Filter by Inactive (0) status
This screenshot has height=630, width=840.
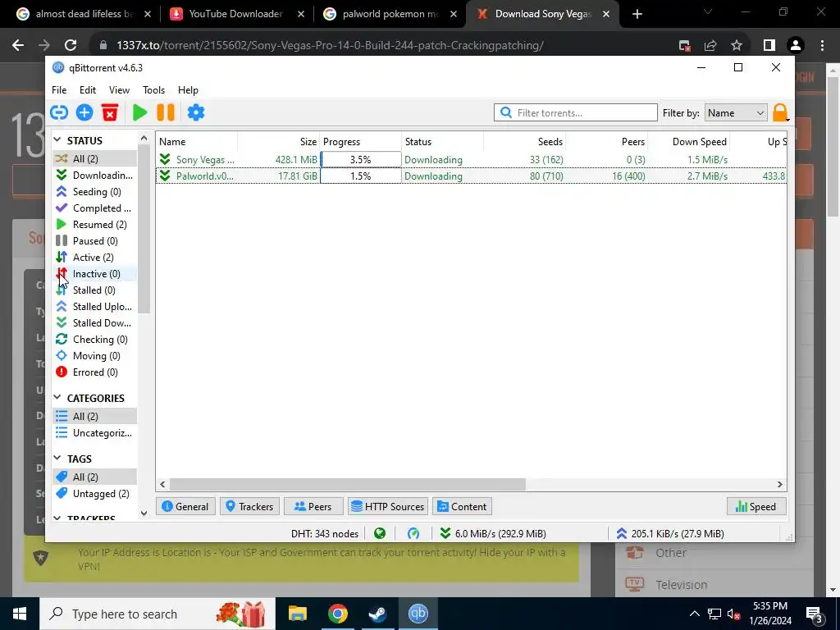(95, 274)
